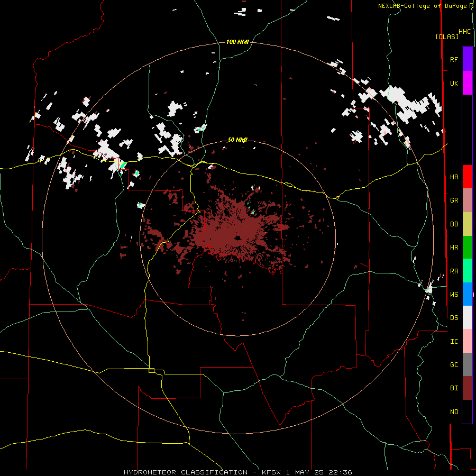The image size is (476, 476).
Task: Select the IC pink legend swatch
Action: tap(467, 341)
